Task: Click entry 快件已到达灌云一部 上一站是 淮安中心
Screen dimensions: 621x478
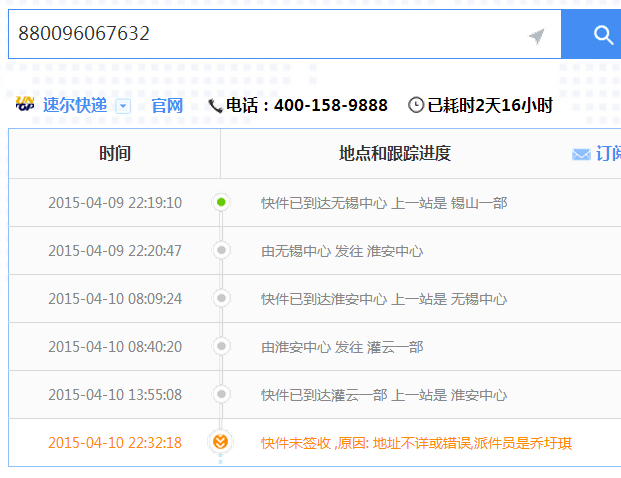Action: [384, 395]
